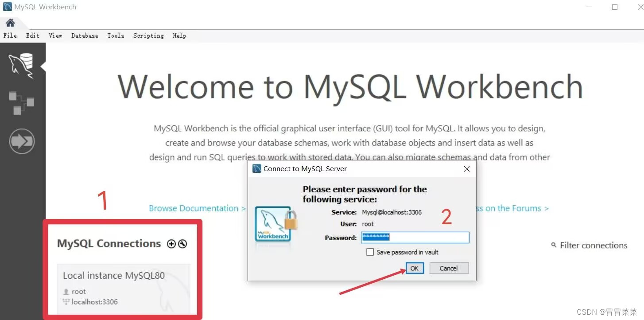Viewport: 644px width, 320px height.
Task: Select the Migration arrow sidebar icon
Action: [x=22, y=141]
